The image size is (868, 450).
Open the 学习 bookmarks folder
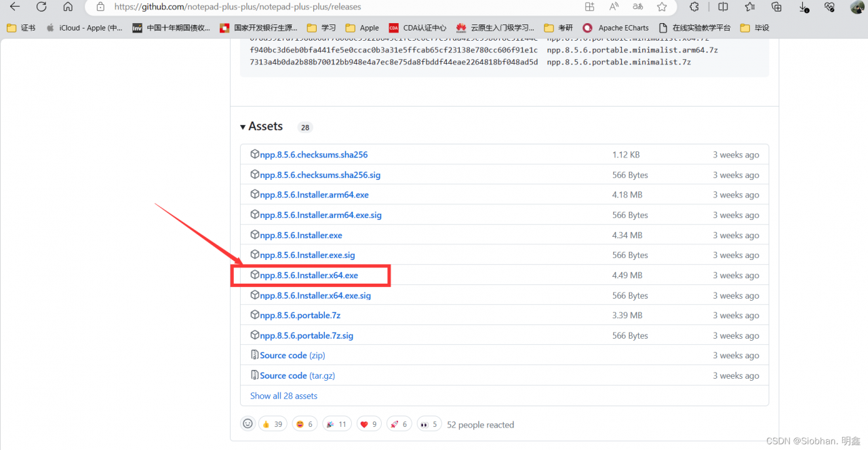(x=321, y=28)
